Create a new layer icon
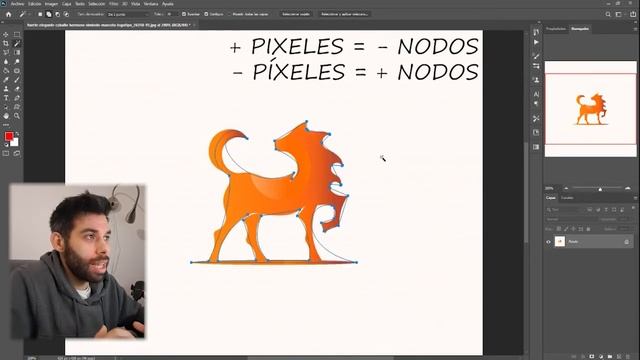 coord(619,357)
